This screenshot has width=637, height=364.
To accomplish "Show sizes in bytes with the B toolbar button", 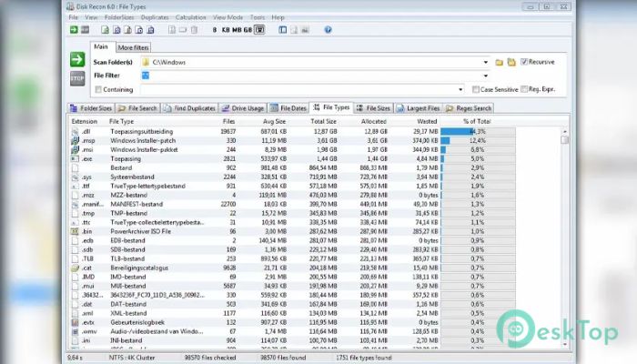I will (x=215, y=30).
